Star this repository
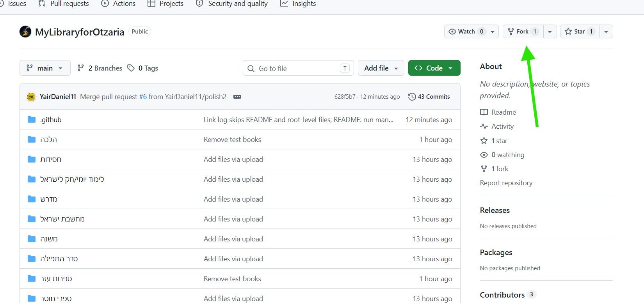 tap(580, 32)
